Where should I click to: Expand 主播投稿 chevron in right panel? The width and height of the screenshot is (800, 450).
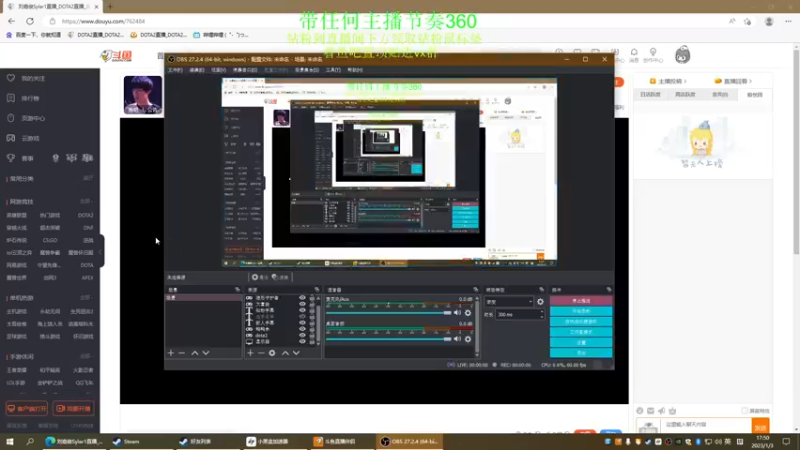click(x=685, y=81)
